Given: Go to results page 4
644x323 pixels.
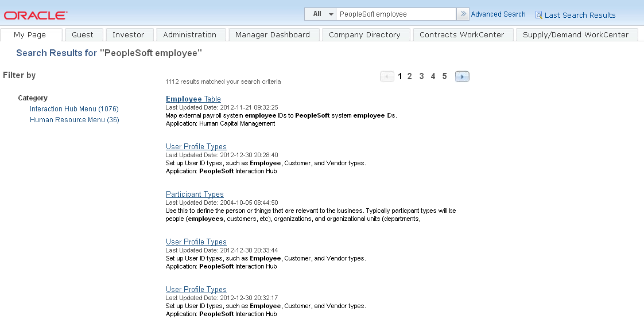Looking at the screenshot, I should coord(433,76).
